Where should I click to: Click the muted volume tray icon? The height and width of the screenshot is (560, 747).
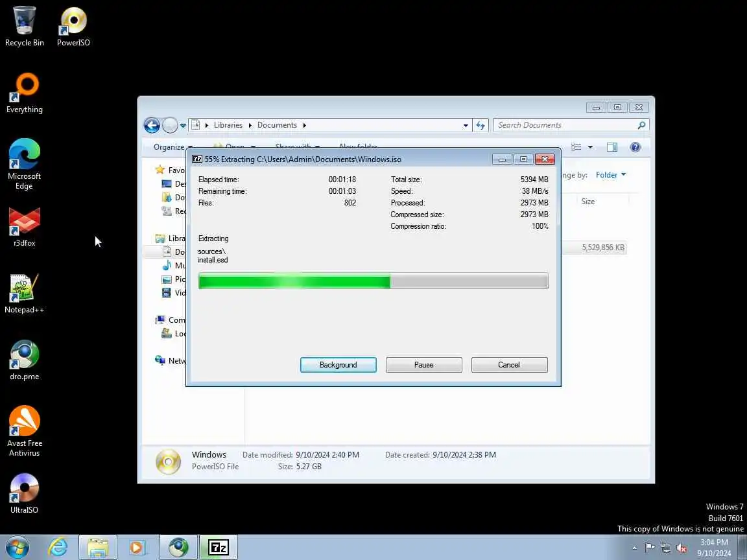pos(682,548)
